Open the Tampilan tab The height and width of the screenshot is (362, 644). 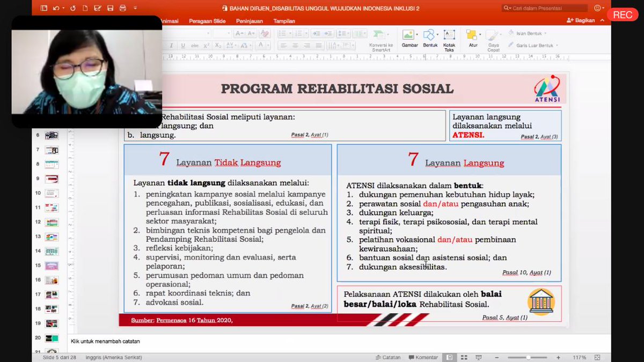click(x=284, y=21)
